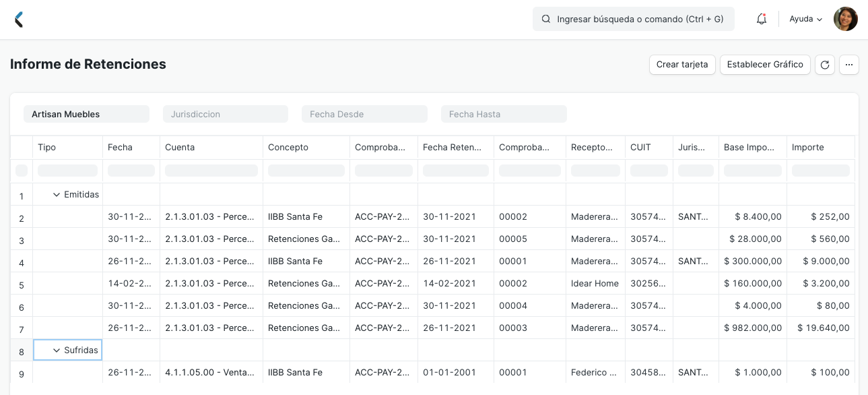Open the Ayuda dropdown
Screen dimensions: 868x395
805,19
